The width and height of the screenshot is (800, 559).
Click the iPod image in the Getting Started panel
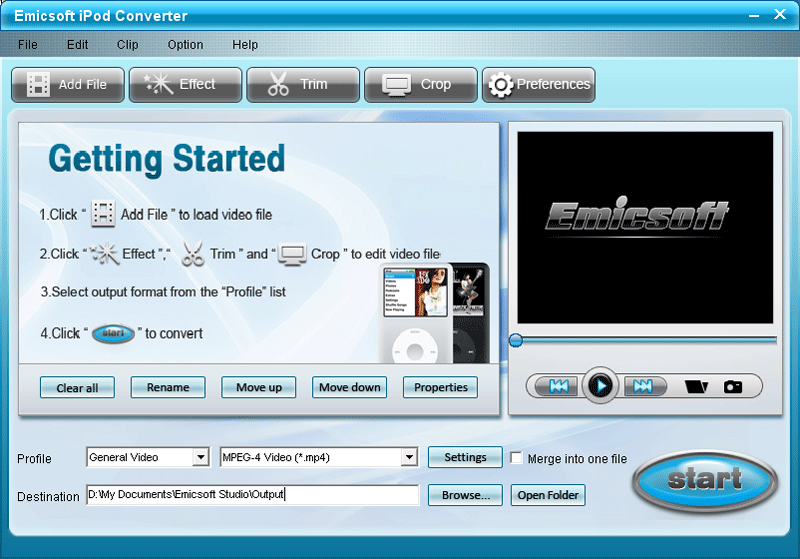pyautogui.click(x=435, y=313)
